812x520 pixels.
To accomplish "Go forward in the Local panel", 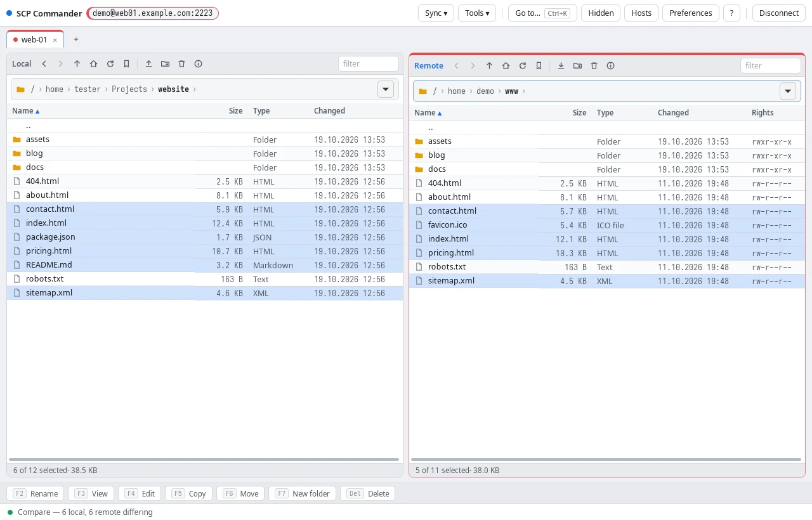I will pos(61,63).
